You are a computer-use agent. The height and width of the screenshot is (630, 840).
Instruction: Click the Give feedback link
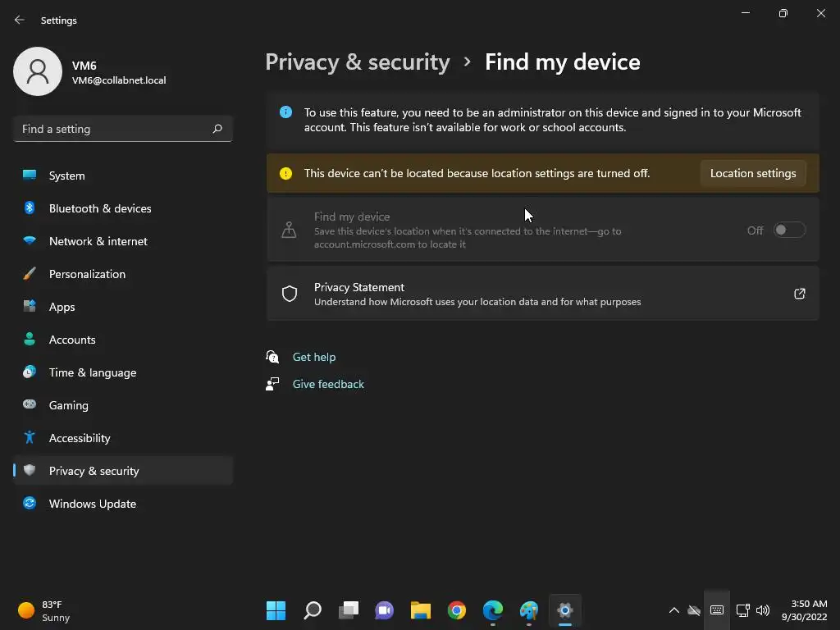328,384
